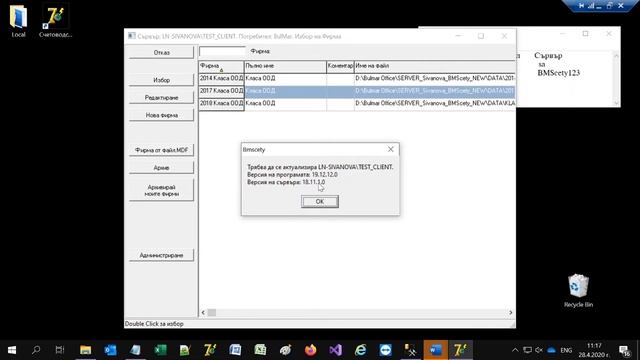The width and height of the screenshot is (640, 360).
Task: Create a new firm with Нова фирма
Action: (162, 115)
